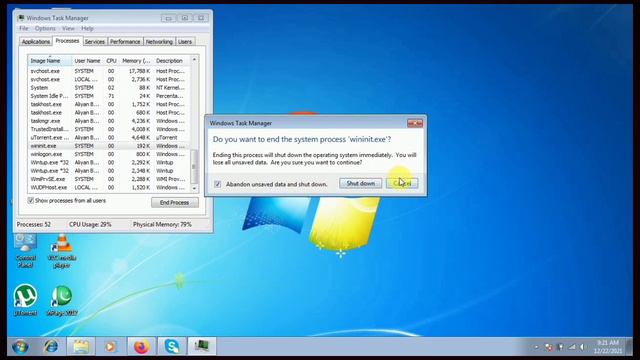Image resolution: width=640 pixels, height=360 pixels.
Task: Click the End Process button
Action: tap(175, 202)
